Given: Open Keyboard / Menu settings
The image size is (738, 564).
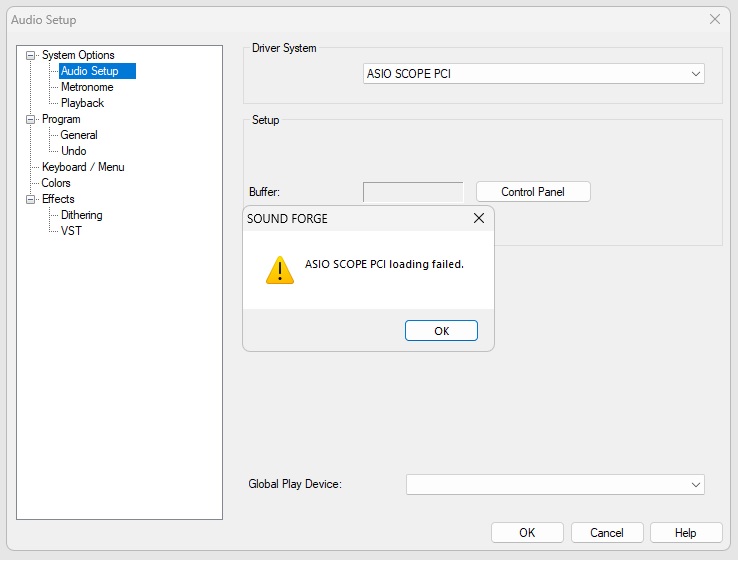Looking at the screenshot, I should (83, 167).
